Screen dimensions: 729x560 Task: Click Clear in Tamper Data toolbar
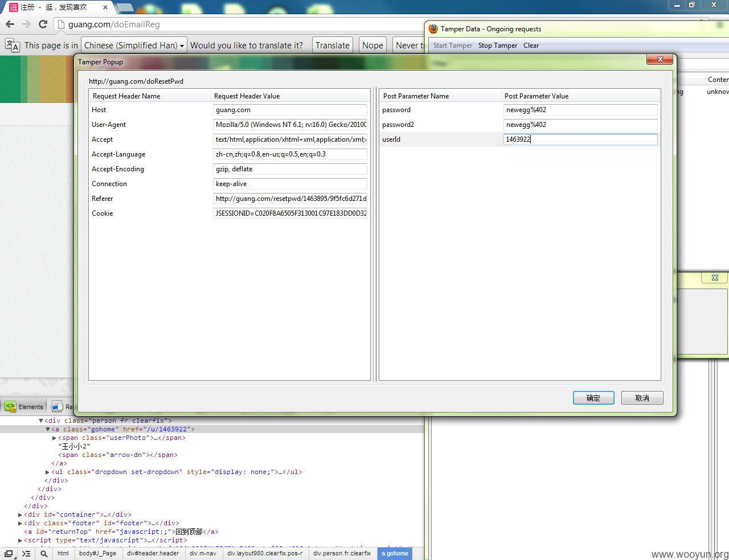coord(531,46)
